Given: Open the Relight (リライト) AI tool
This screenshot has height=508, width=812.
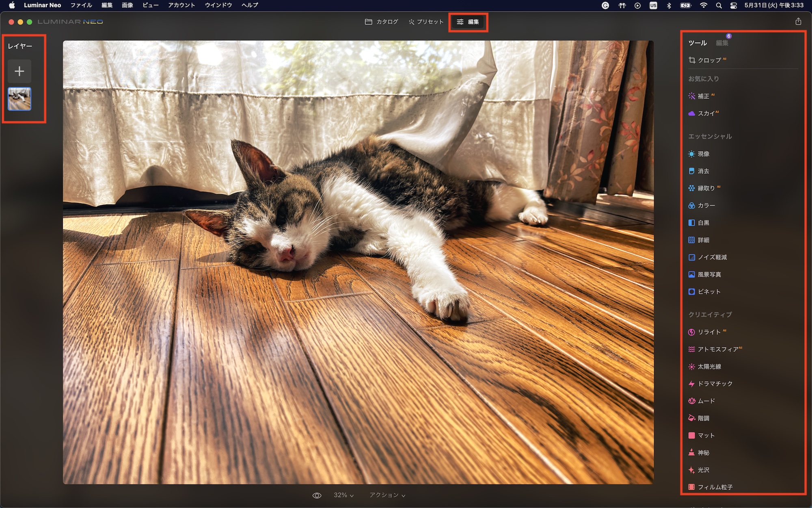Looking at the screenshot, I should [x=708, y=332].
